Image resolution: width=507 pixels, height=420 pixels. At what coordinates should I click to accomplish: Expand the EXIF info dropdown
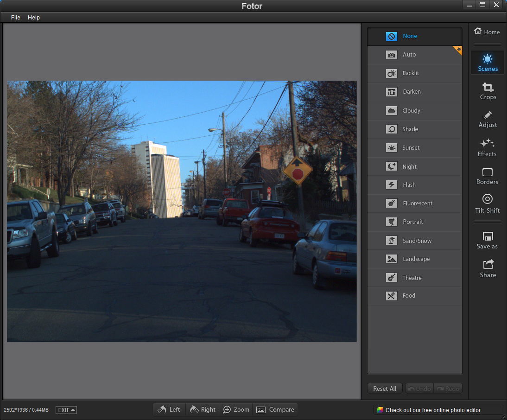click(66, 410)
